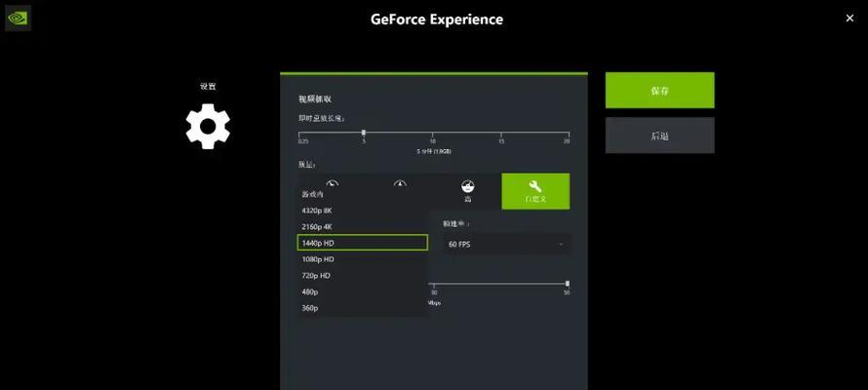Select the custom quality wrench preset
868x390 pixels.
coord(535,191)
